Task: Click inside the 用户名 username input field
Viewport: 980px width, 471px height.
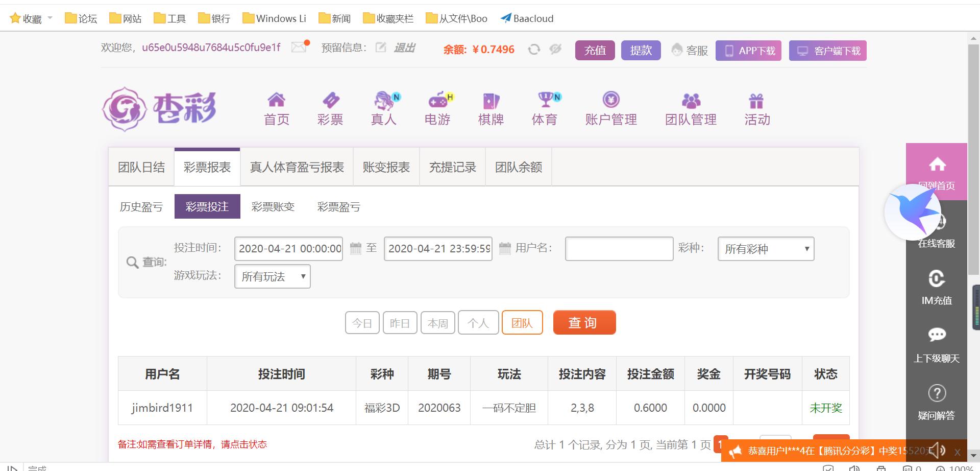Action: click(x=619, y=249)
